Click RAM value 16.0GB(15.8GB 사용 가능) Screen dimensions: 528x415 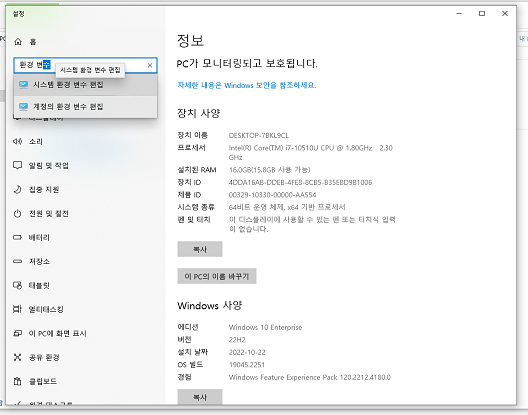point(269,170)
